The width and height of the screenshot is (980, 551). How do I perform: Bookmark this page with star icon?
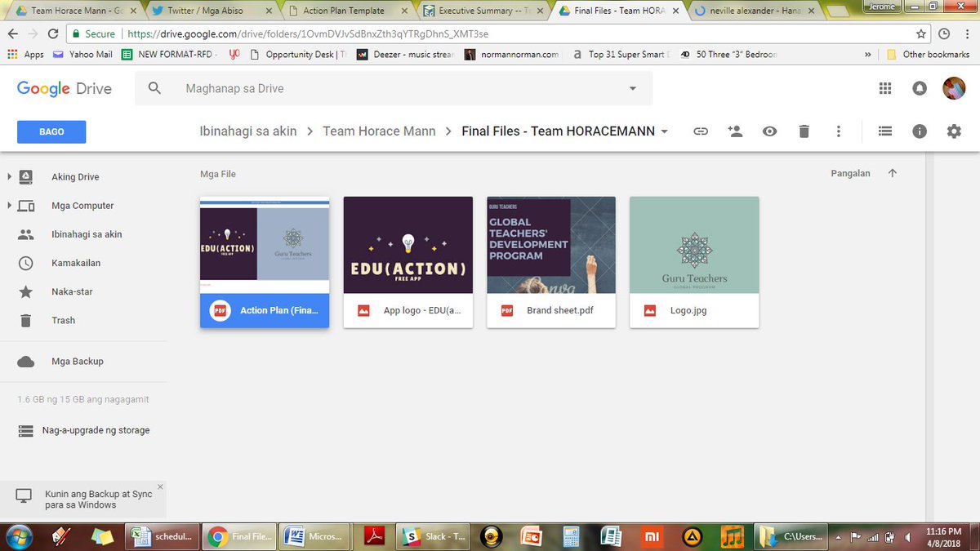tap(921, 34)
